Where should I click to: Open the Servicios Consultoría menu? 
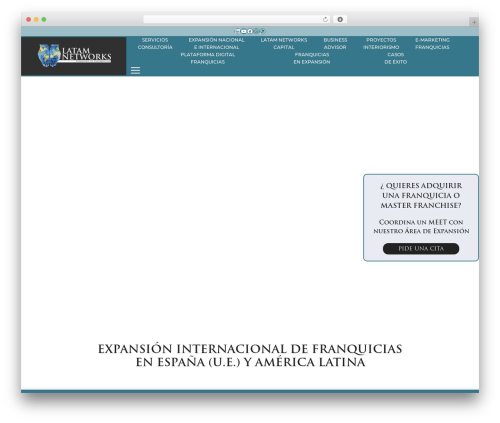pyautogui.click(x=155, y=44)
